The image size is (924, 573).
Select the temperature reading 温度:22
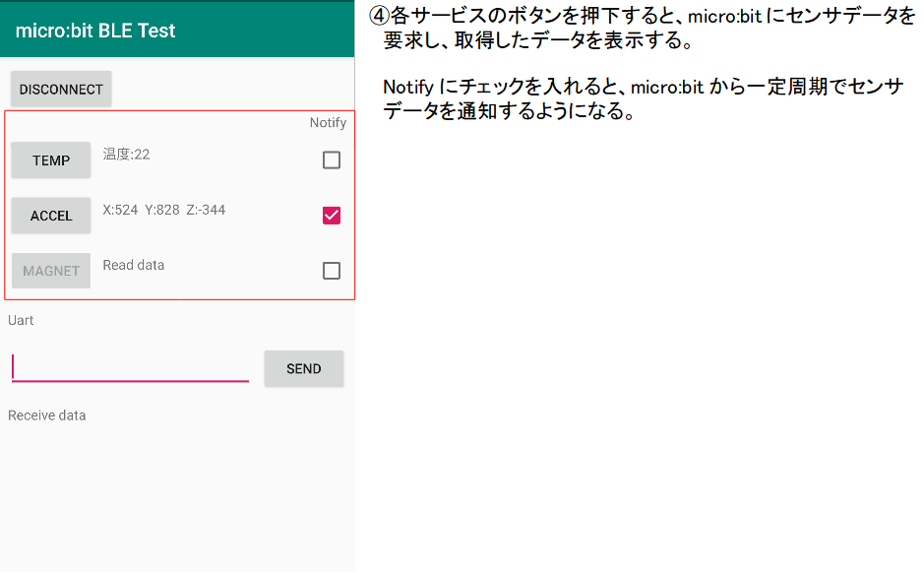click(128, 154)
